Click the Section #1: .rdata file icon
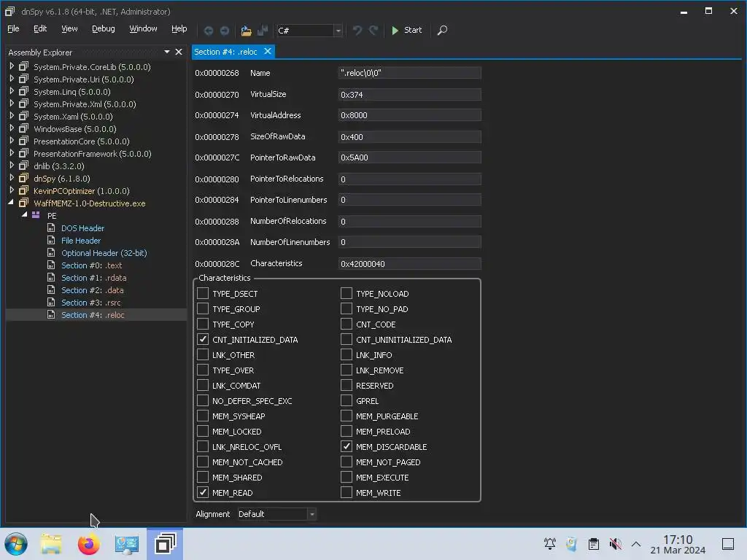 (x=51, y=277)
